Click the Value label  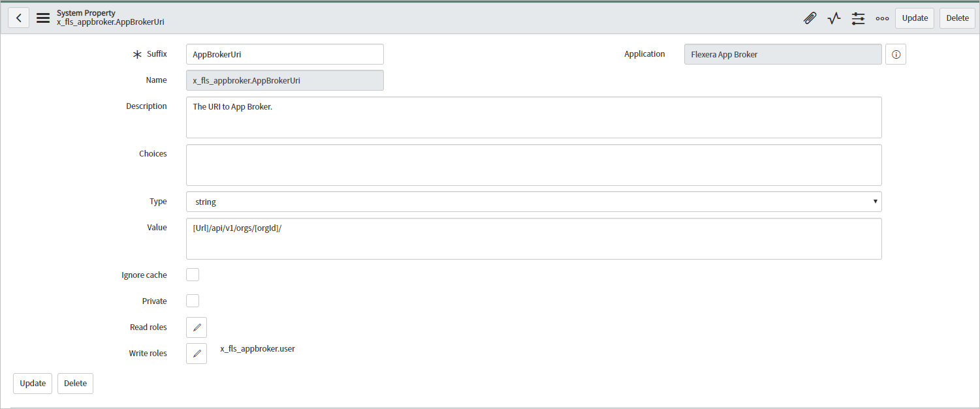point(157,228)
